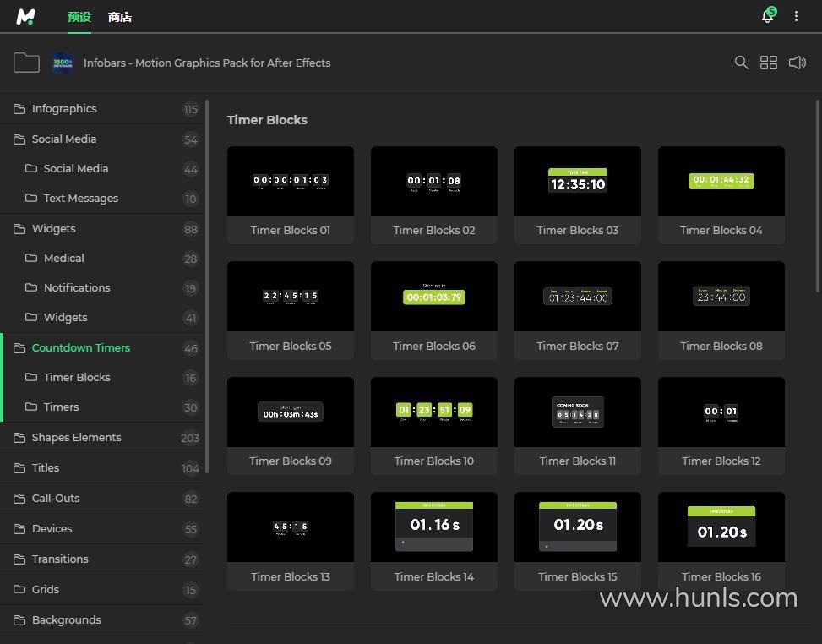
Task: Click the Timer Blocks section heading
Action: [267, 120]
